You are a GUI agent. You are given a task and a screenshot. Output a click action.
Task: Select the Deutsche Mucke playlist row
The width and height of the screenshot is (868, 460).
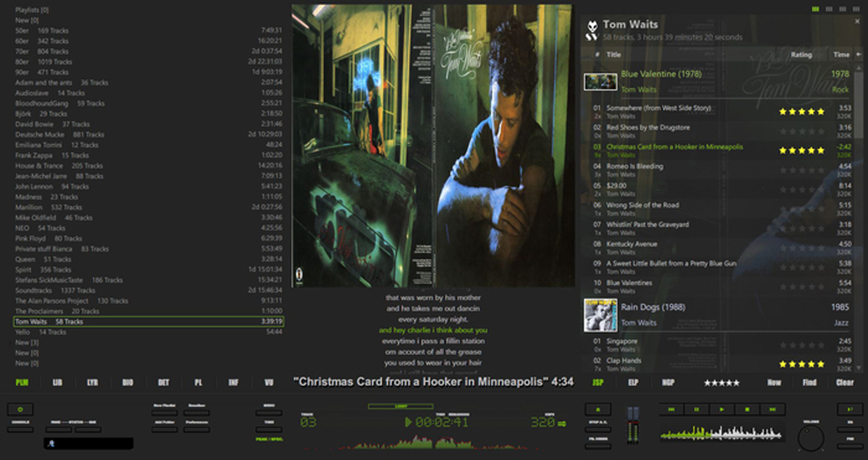148,135
